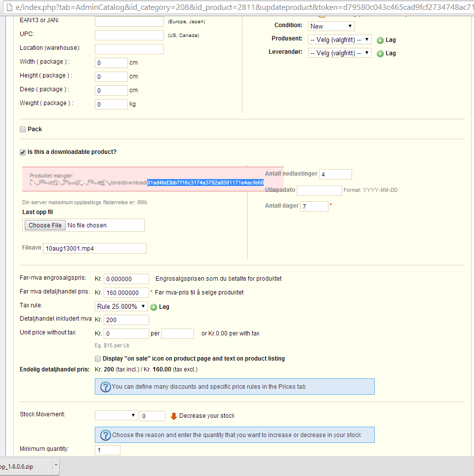Click the Lag link next to Leverandør
The width and height of the screenshot is (474, 476).
coord(391,53)
